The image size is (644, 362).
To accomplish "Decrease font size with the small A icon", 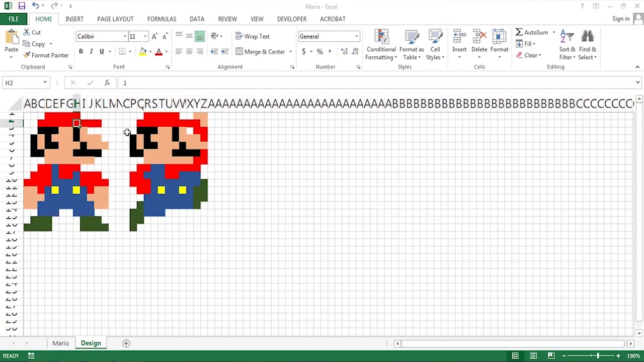I will (165, 36).
